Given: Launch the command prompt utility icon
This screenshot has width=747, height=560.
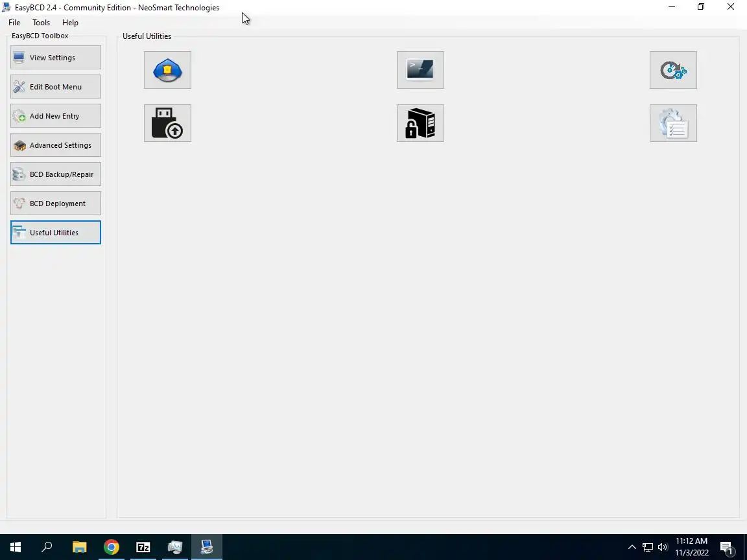Looking at the screenshot, I should click(x=420, y=70).
